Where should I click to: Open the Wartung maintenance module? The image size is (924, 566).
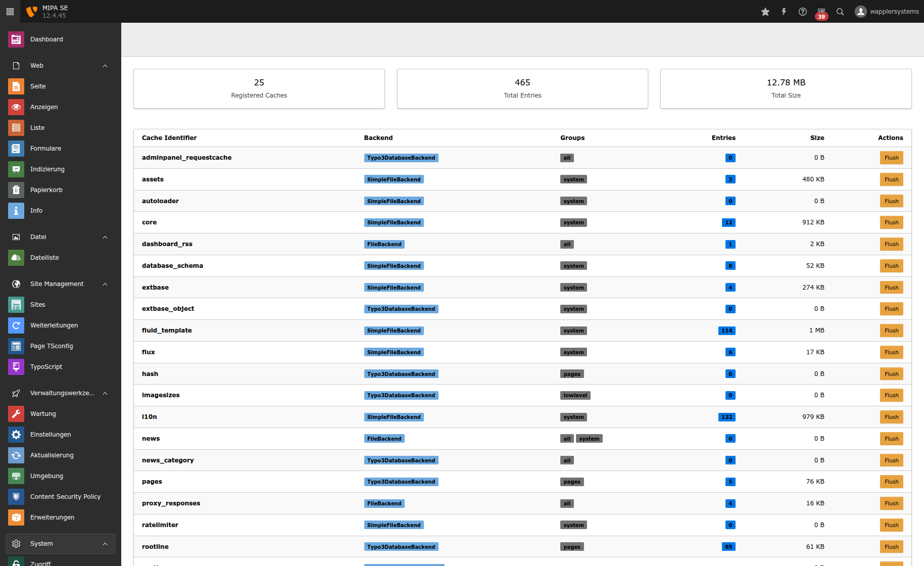(x=43, y=413)
